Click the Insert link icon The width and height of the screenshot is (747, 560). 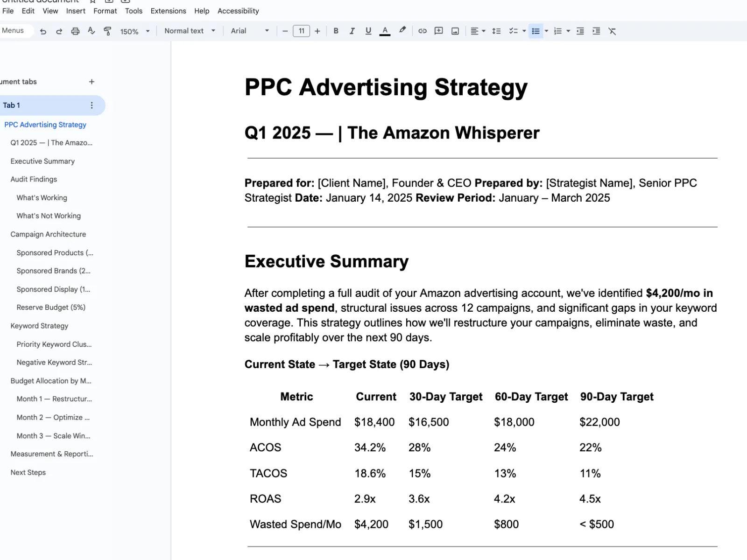tap(422, 31)
